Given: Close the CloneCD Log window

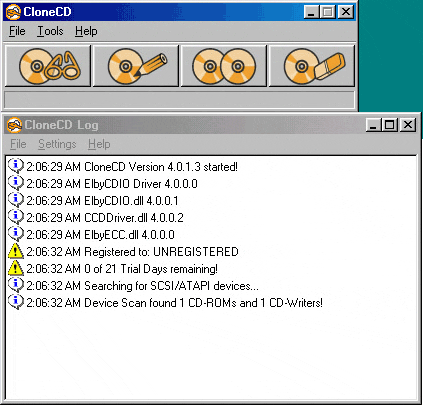Looking at the screenshot, I should (408, 125).
